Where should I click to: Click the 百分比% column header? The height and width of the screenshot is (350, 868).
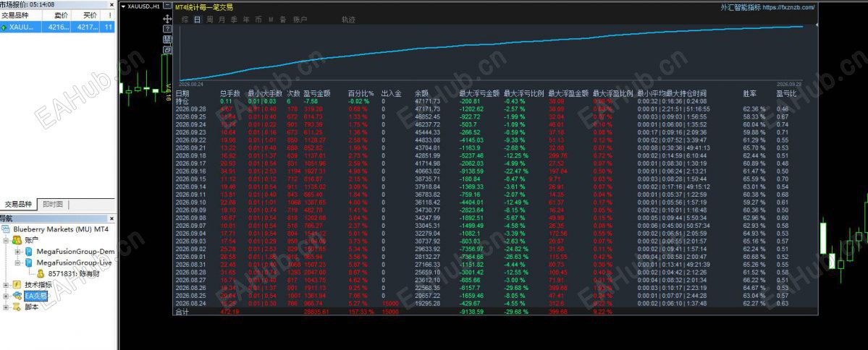pyautogui.click(x=361, y=93)
